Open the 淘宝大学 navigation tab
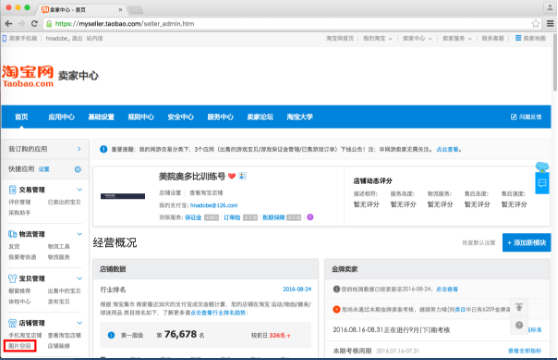The height and width of the screenshot is (360, 558). pyautogui.click(x=300, y=117)
